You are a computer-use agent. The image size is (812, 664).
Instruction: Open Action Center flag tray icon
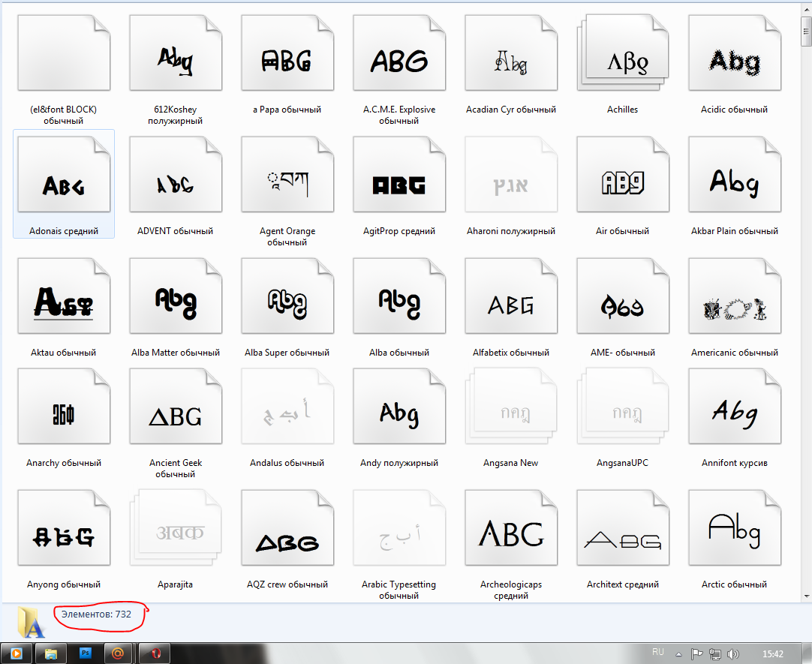point(697,655)
